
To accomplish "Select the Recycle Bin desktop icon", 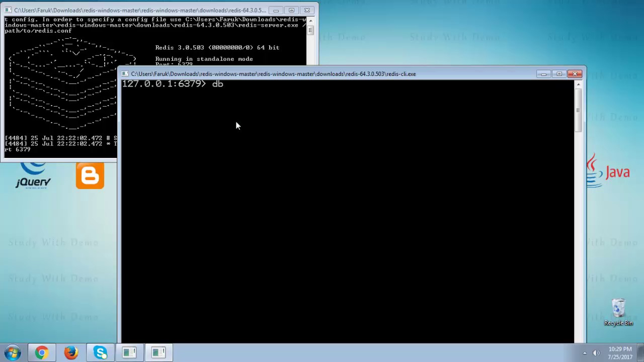I will (x=618, y=312).
